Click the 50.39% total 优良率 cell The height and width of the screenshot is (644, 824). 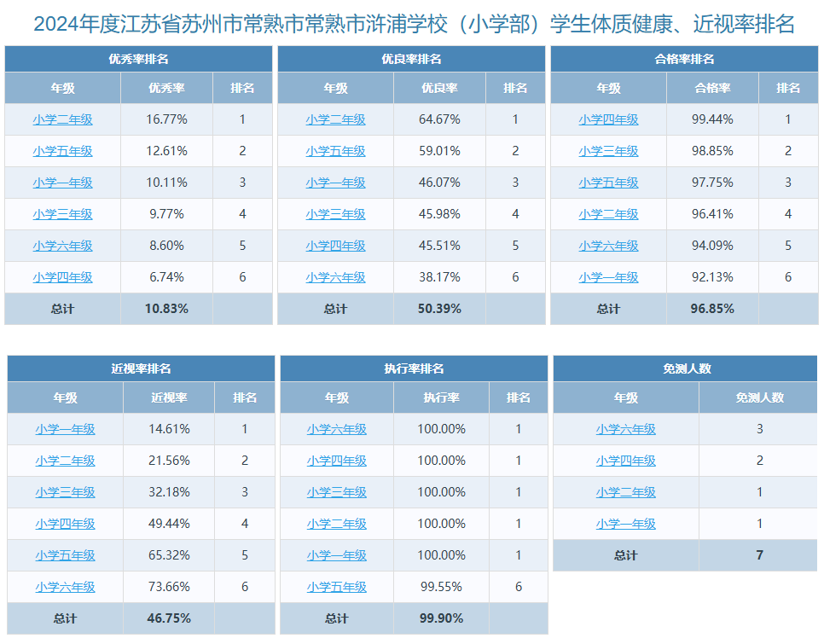pos(439,309)
